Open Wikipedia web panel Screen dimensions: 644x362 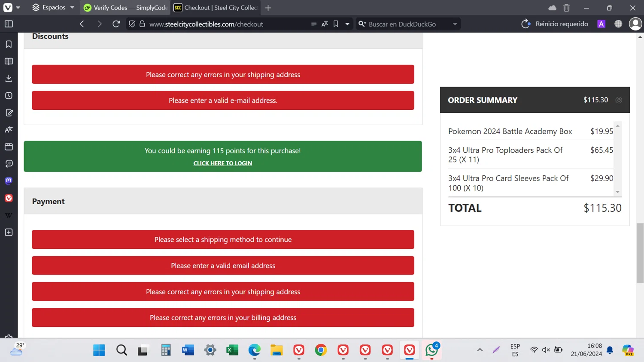[9, 215]
